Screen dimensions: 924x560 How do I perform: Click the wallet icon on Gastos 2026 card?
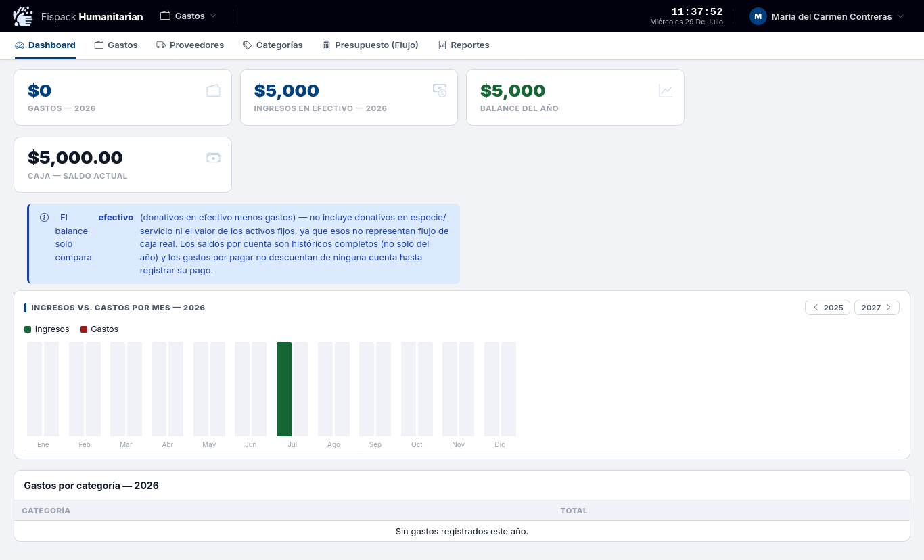(x=213, y=91)
